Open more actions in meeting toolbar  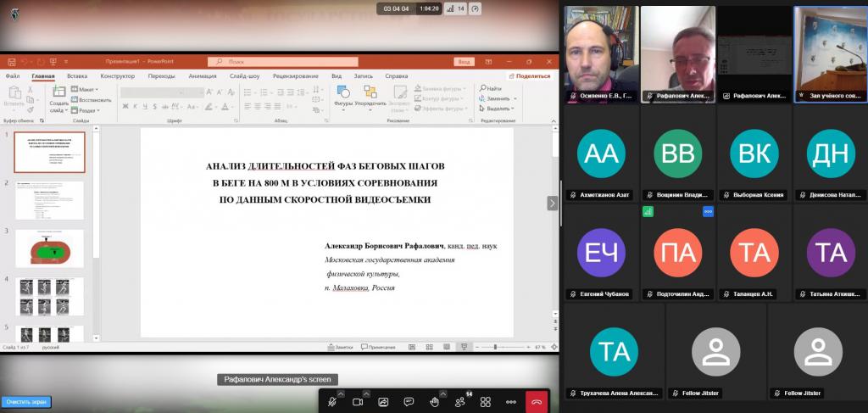click(x=511, y=402)
